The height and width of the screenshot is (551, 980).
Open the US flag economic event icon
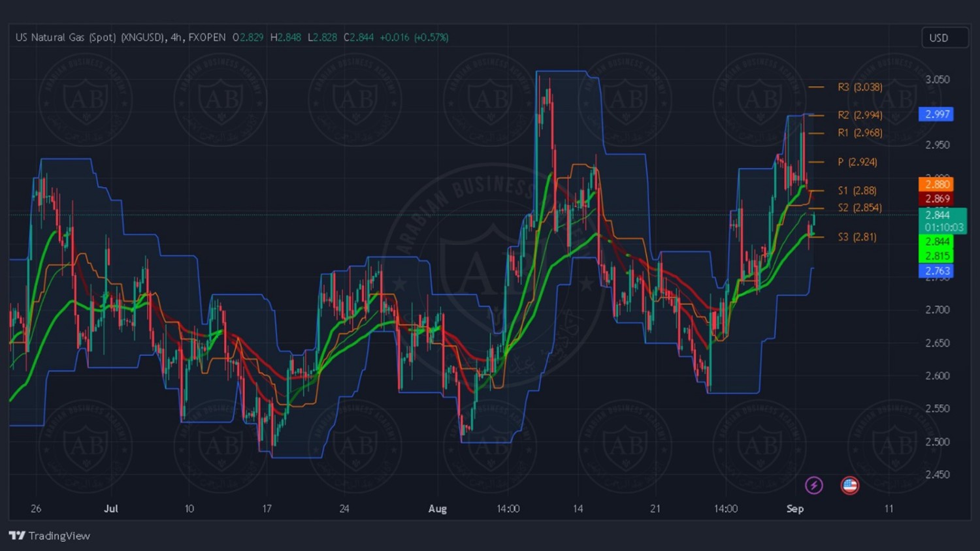849,485
